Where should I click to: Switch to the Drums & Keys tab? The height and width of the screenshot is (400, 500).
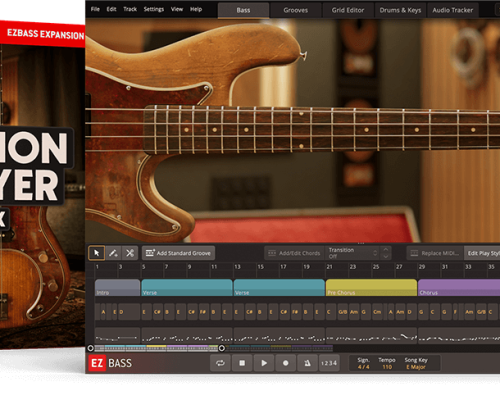[x=400, y=10]
